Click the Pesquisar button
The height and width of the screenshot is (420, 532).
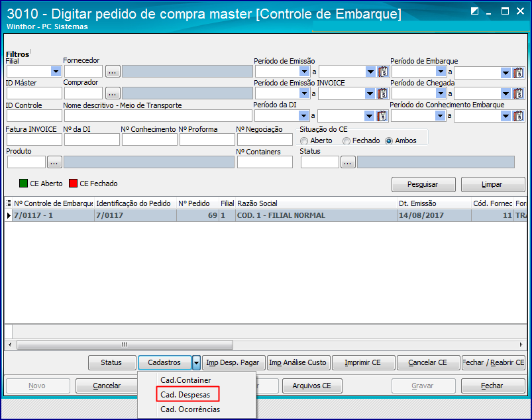point(423,185)
